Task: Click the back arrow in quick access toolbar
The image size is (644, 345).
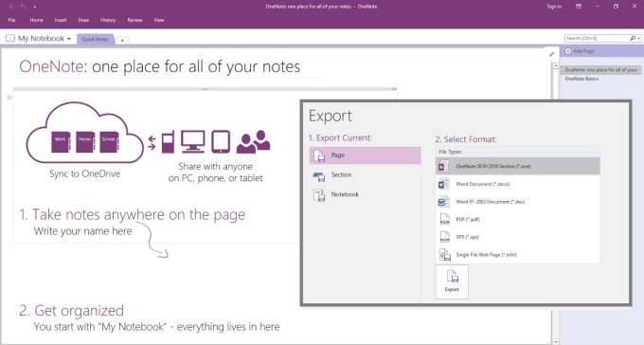Action: [11, 7]
